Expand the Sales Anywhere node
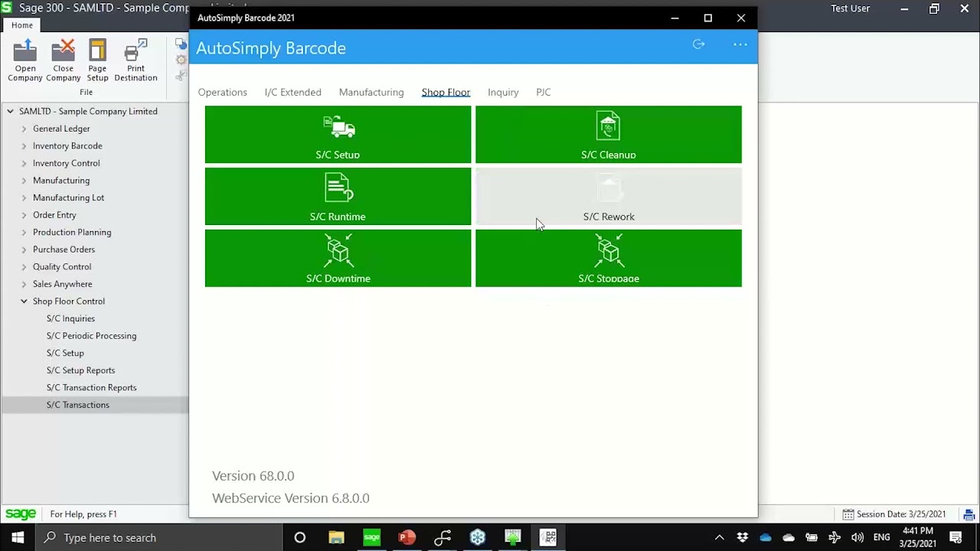 click(x=24, y=284)
